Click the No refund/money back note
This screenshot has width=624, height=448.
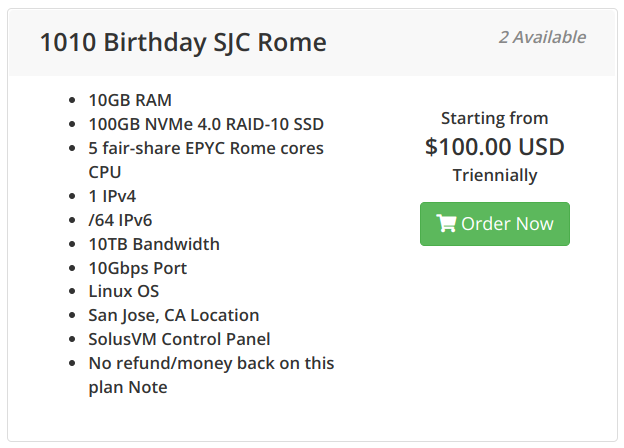click(x=211, y=375)
